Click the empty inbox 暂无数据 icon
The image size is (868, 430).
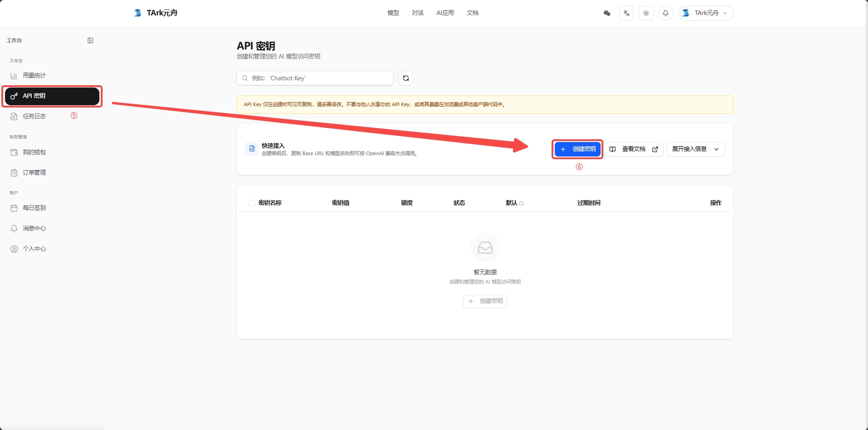pos(485,248)
